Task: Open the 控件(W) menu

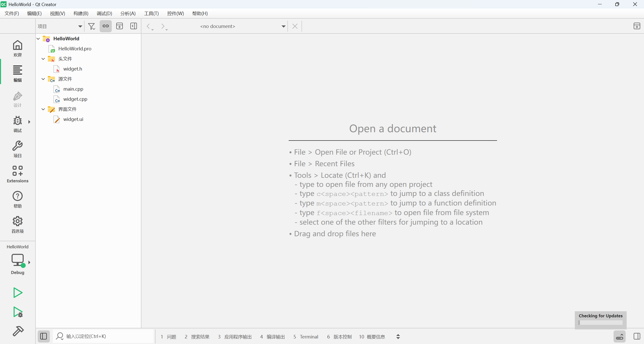Action: click(x=175, y=13)
